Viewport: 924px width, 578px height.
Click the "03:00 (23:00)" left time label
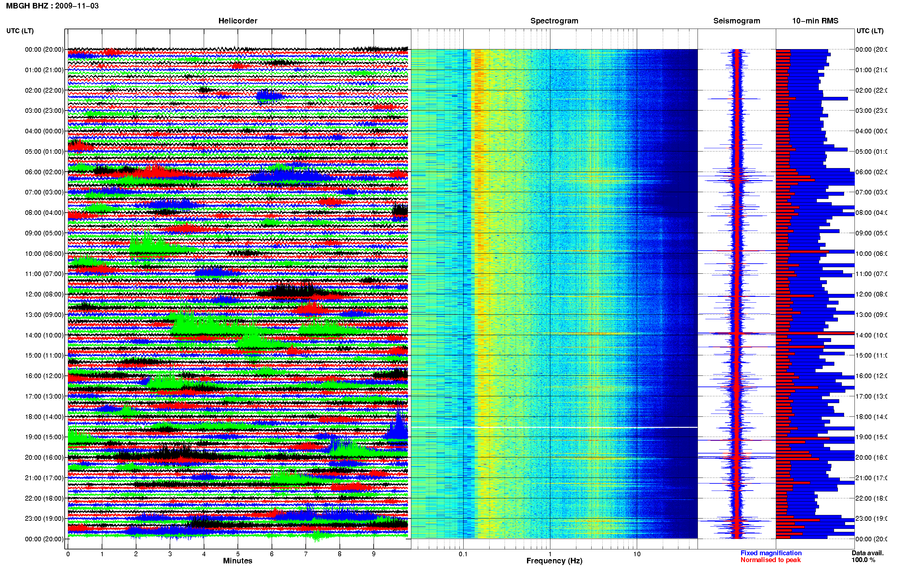coord(44,111)
